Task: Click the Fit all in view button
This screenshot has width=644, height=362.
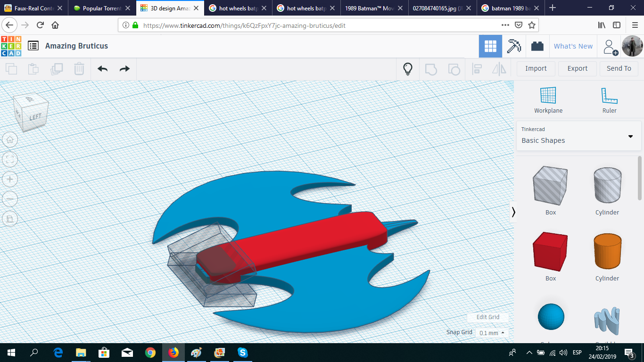Action: tap(10, 159)
